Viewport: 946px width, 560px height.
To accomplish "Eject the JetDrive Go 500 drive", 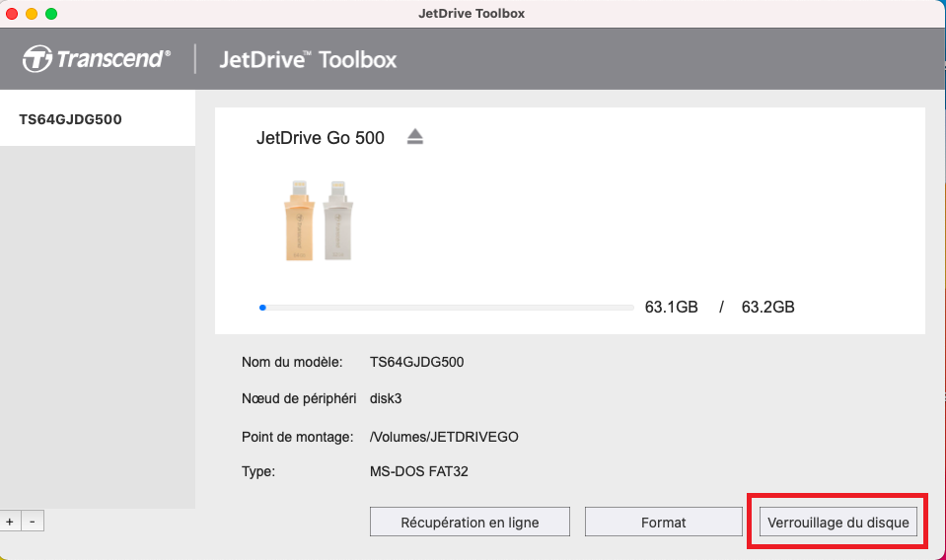I will (x=414, y=137).
